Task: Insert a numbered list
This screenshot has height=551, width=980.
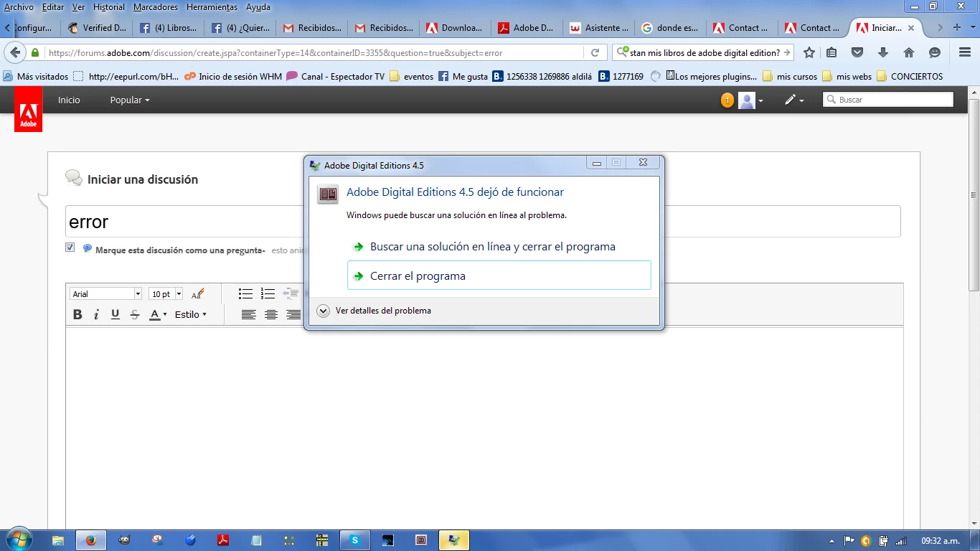Action: pos(268,293)
